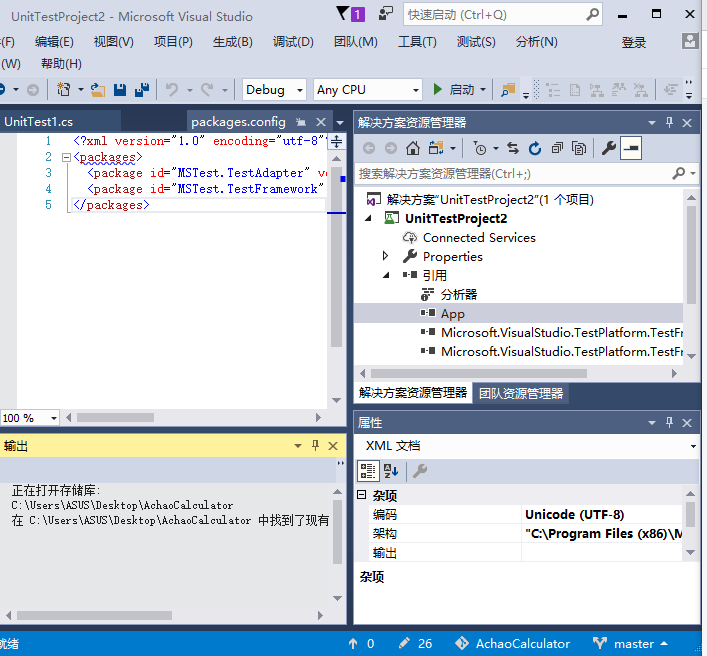Screen dimensions: 707x656
Task: Open the 分析(N) menu
Action: tap(537, 42)
